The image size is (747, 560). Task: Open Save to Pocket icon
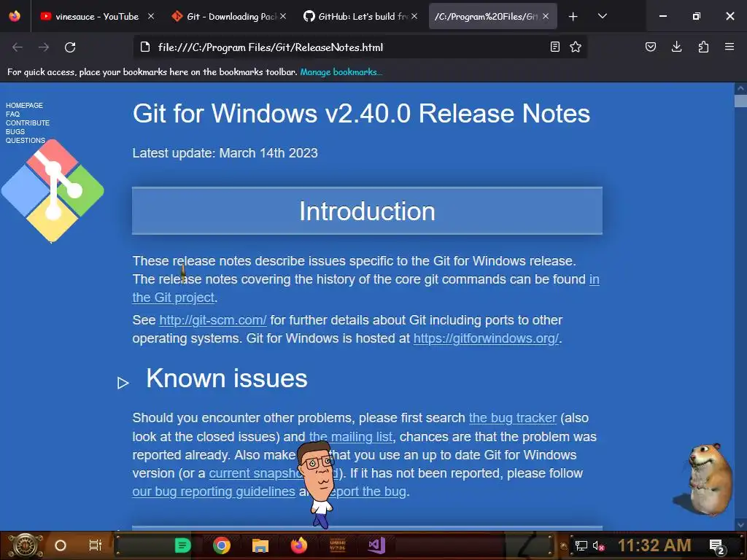coord(650,47)
